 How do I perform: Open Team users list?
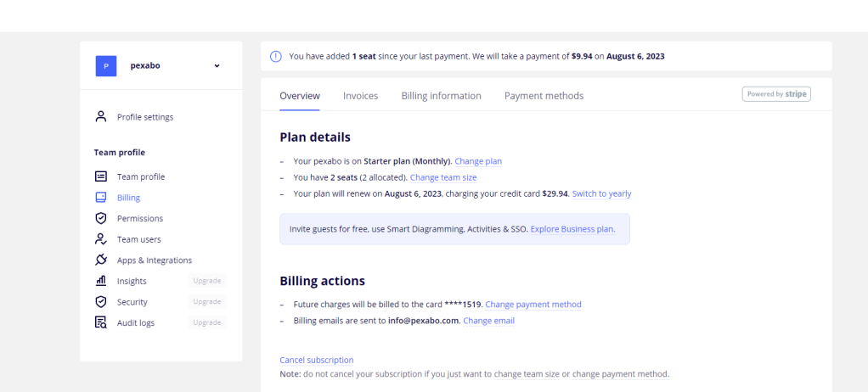(x=139, y=239)
